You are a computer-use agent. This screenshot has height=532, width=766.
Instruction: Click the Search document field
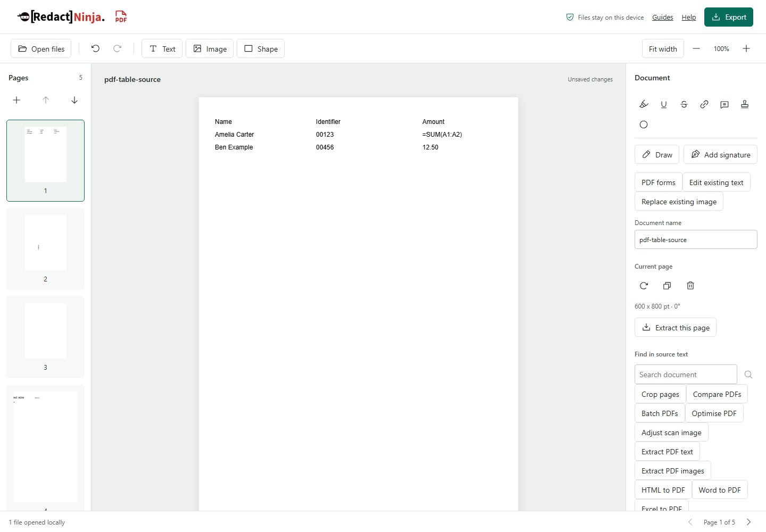pos(686,374)
